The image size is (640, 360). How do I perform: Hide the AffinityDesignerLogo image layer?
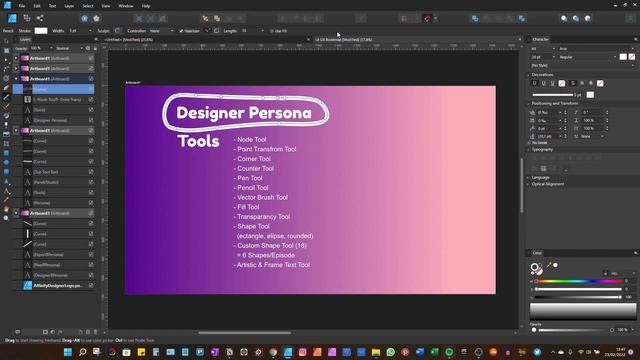click(91, 285)
